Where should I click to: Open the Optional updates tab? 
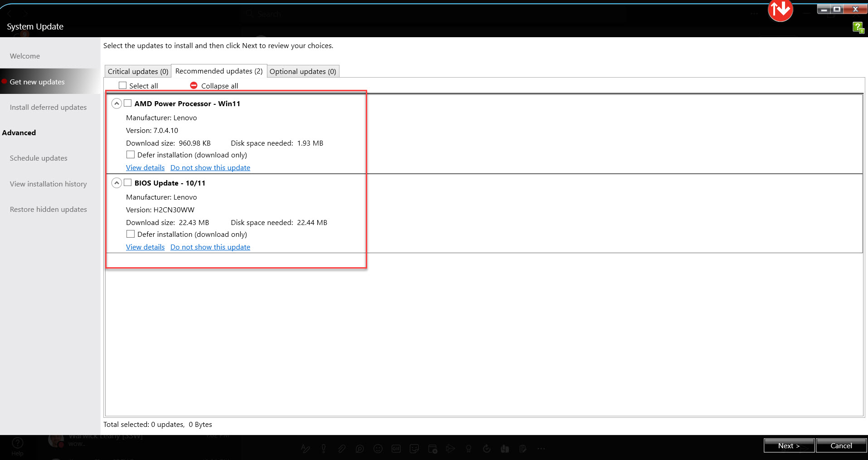click(x=303, y=71)
